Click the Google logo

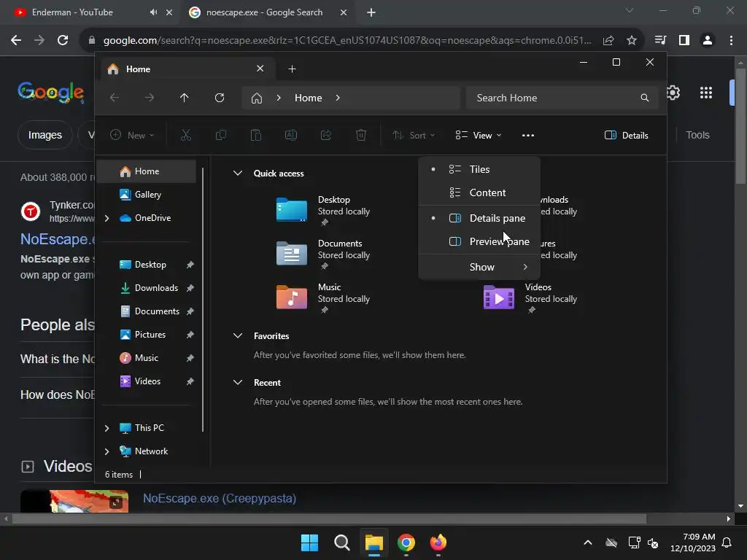pyautogui.click(x=50, y=92)
